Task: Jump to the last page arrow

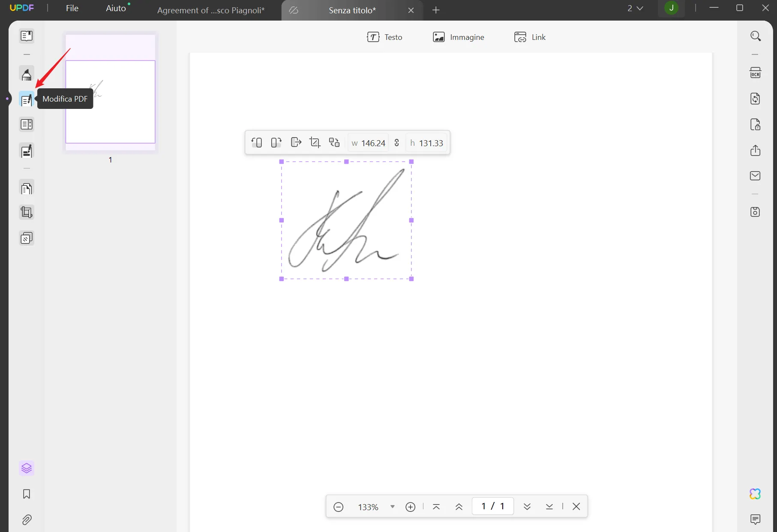Action: pos(549,507)
